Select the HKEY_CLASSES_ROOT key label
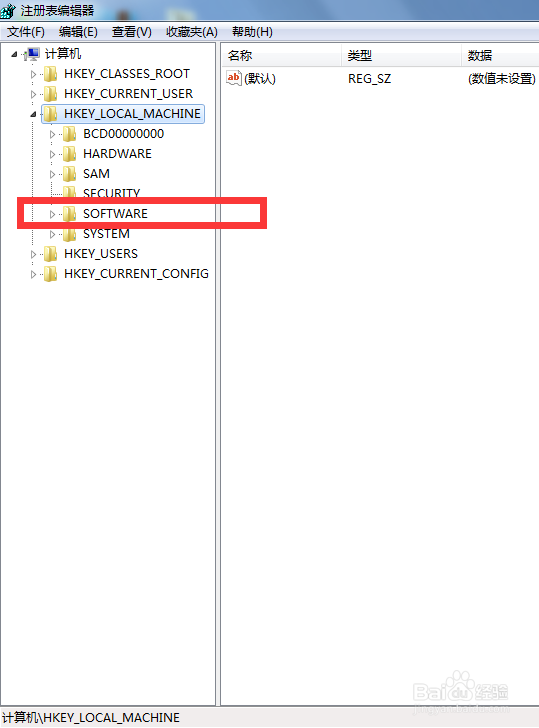This screenshot has width=539, height=728. (127, 74)
